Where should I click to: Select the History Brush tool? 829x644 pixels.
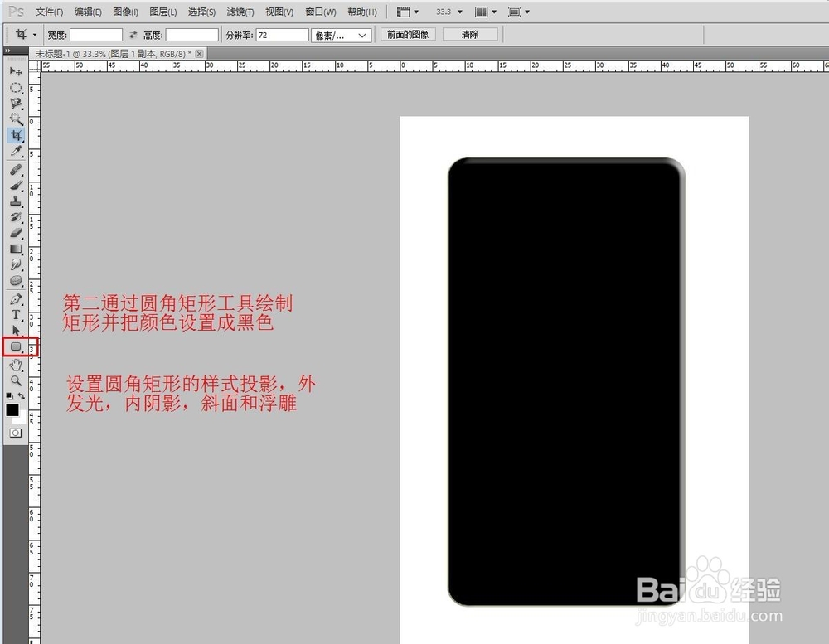[16, 217]
